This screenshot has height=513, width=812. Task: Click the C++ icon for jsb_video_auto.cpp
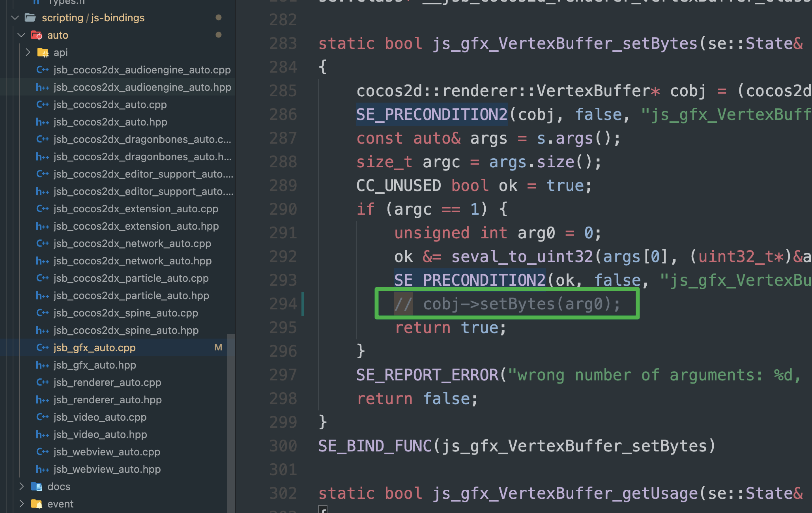(42, 417)
